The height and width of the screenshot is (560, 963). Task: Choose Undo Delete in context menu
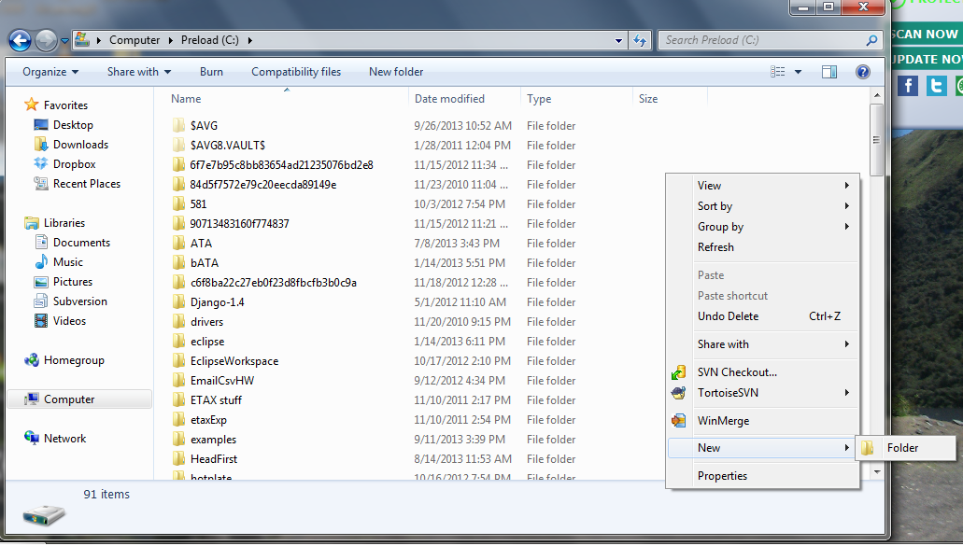click(763, 316)
